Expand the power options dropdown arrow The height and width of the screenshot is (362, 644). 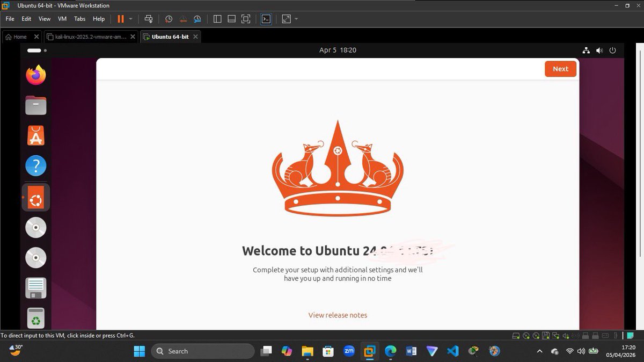tap(130, 19)
